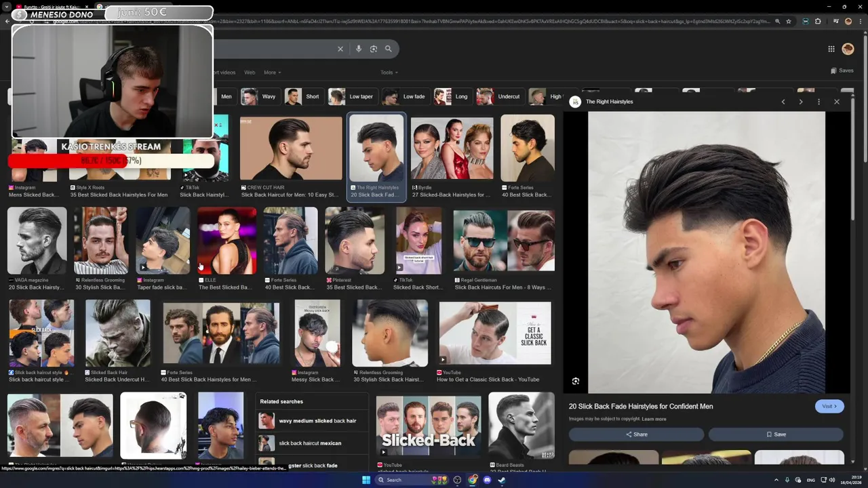Open the CREW CUT HAIR slick back thumbnail
This screenshot has height=488, width=868.
pos(291,148)
